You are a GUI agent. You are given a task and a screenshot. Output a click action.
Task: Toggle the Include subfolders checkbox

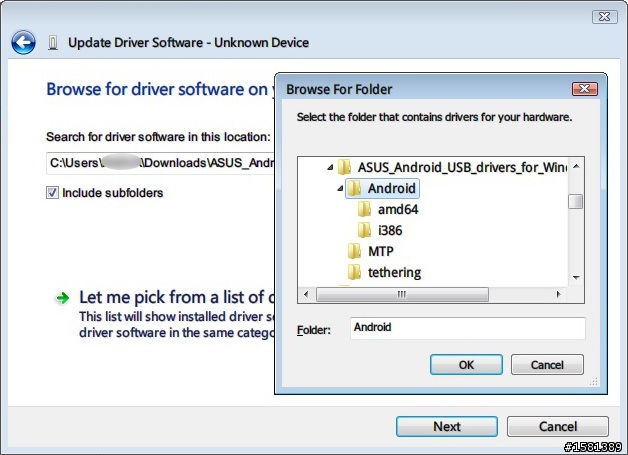(52, 193)
